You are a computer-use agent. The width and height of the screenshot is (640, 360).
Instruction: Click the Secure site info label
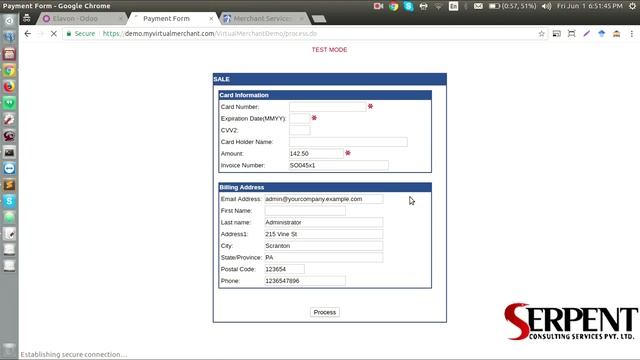81,34
